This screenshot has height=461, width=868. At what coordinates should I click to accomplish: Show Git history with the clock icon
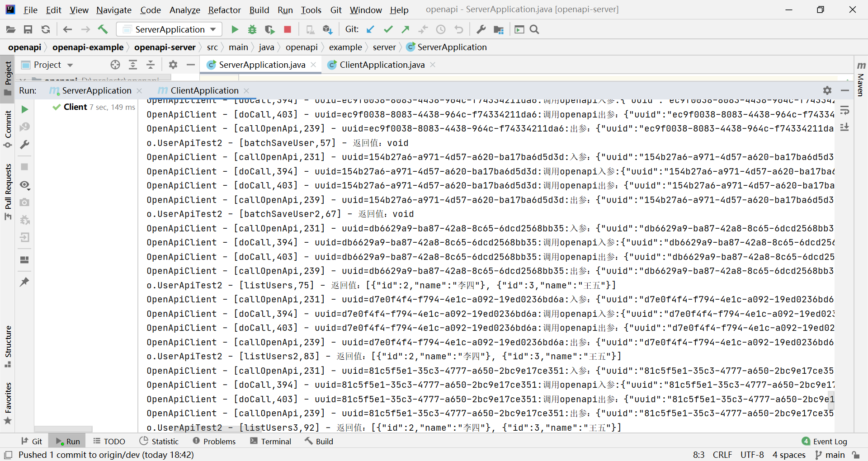(x=441, y=29)
